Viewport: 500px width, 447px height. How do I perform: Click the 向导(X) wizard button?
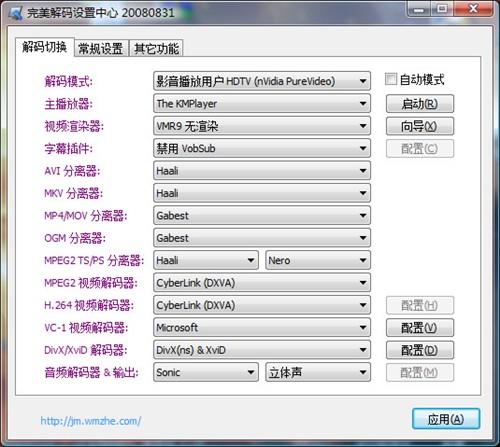[420, 126]
